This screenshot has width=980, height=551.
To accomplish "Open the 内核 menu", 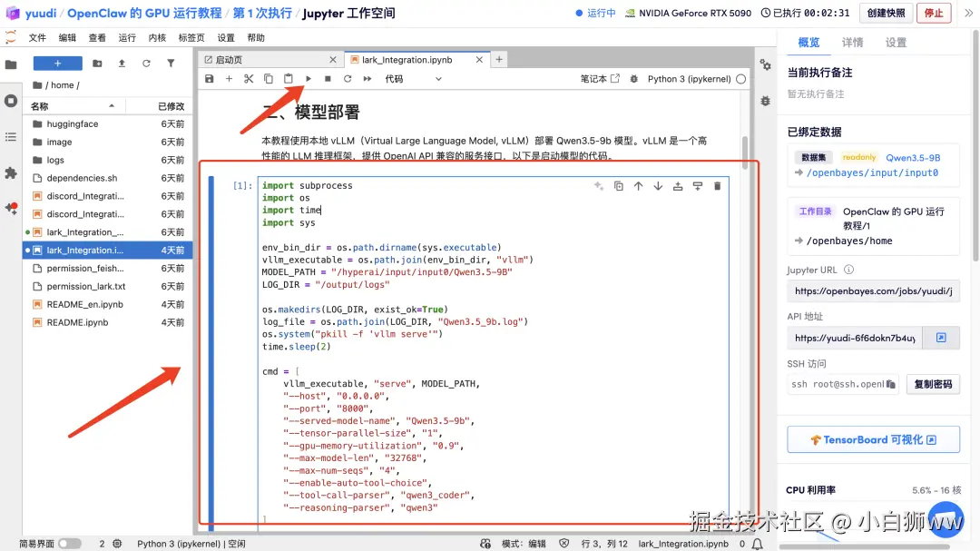I will tap(158, 37).
